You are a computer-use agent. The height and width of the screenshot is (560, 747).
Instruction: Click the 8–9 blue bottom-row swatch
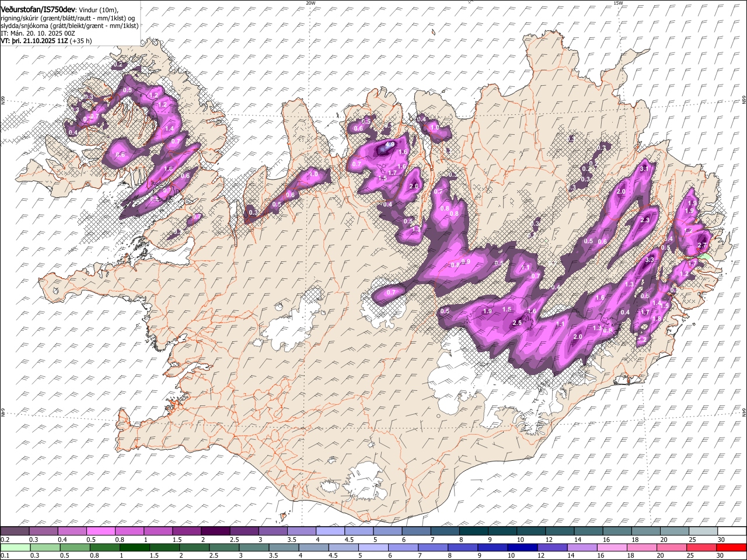[x=463, y=547]
